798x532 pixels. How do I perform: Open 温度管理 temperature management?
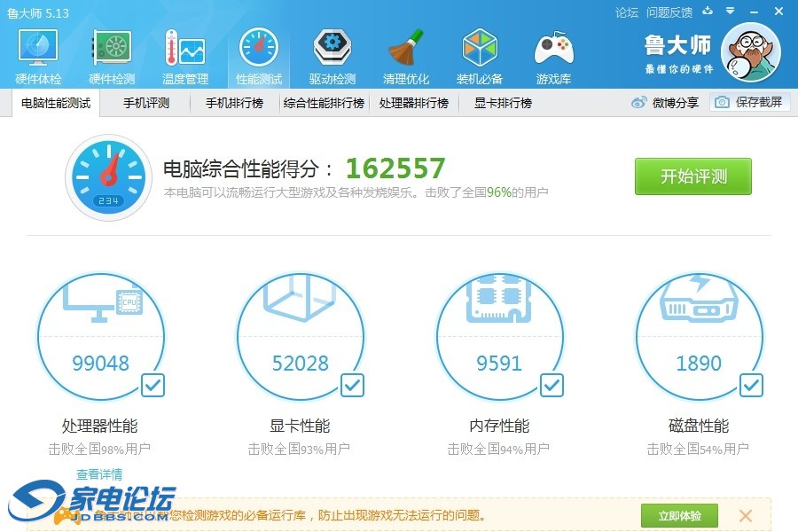coord(184,55)
